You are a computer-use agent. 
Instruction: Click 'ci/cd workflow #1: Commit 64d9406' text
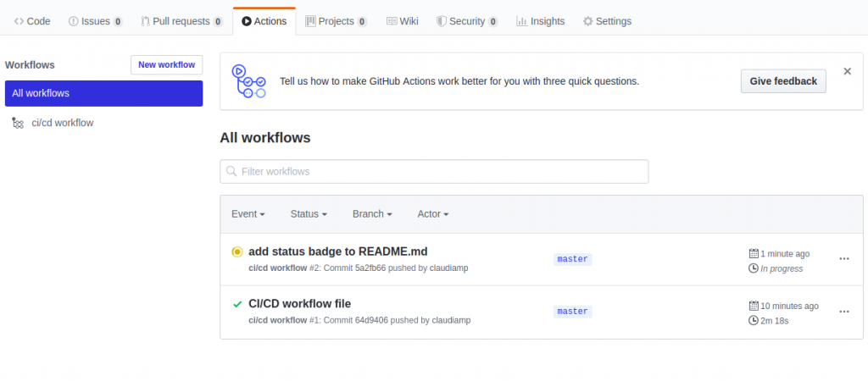coord(319,320)
